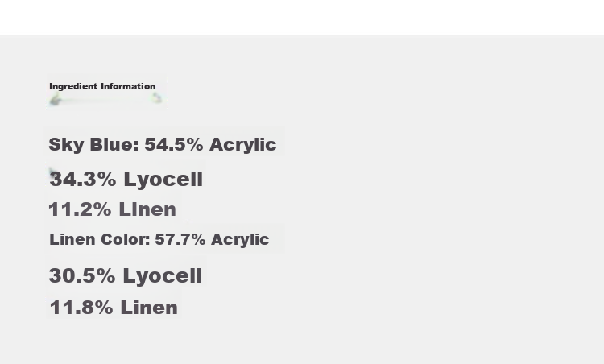604x364 pixels.
Task: Click the 11.8% Linen line
Action: coord(114,308)
